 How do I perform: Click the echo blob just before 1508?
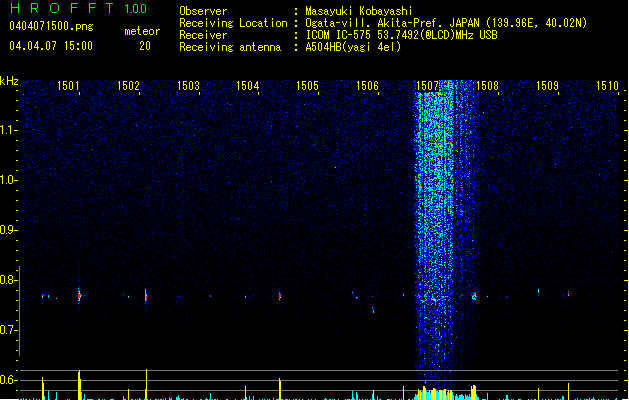pyautogui.click(x=474, y=296)
